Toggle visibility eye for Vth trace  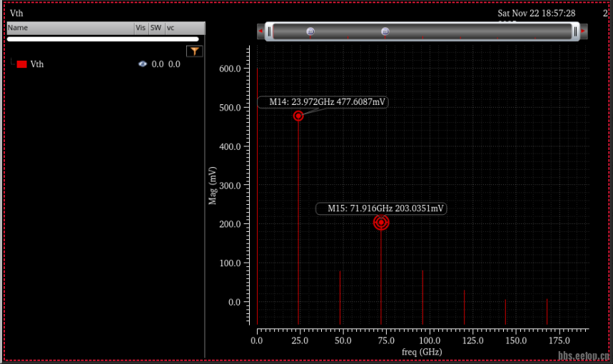[x=143, y=64]
